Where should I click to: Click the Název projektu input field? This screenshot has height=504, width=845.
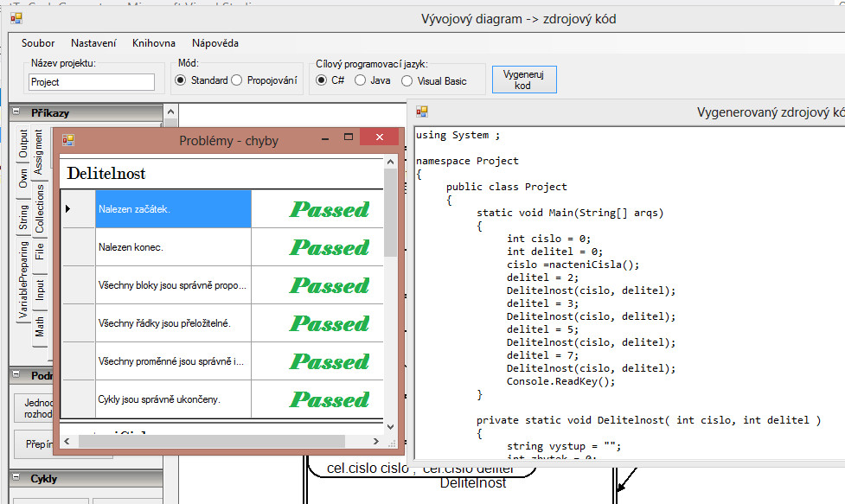[92, 82]
